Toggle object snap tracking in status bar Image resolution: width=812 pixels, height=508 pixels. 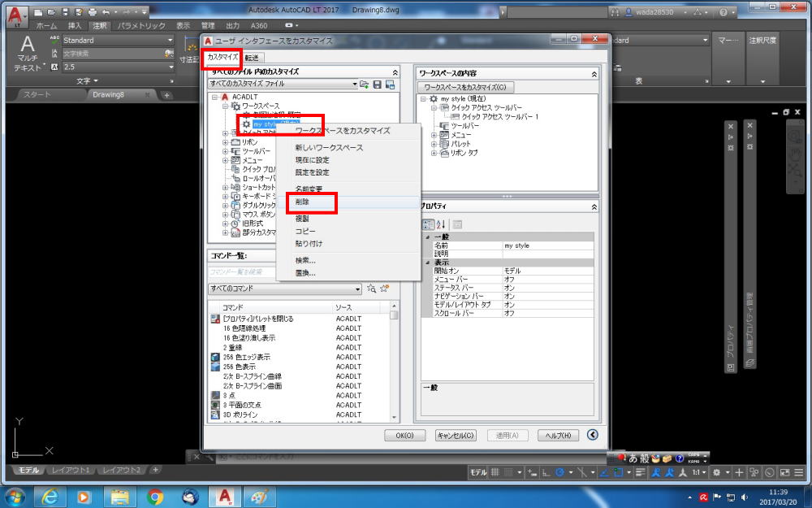click(604, 472)
